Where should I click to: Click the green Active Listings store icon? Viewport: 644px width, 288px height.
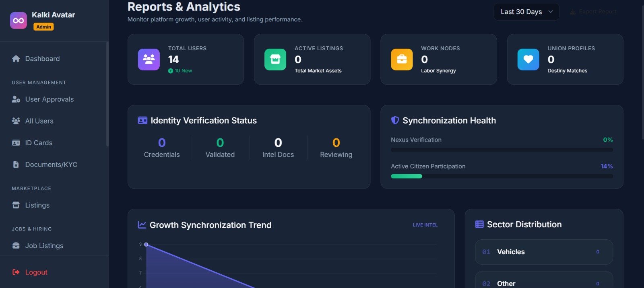(275, 60)
